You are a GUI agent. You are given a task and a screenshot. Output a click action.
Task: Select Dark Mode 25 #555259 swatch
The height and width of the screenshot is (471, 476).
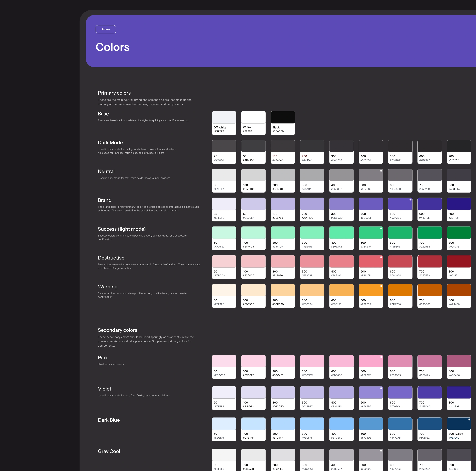[224, 152]
